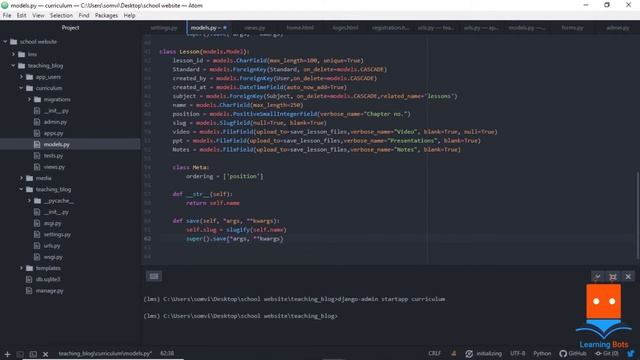The width and height of the screenshot is (640, 360).
Task: Open asgi.py in the tree
Action: pos(52,223)
